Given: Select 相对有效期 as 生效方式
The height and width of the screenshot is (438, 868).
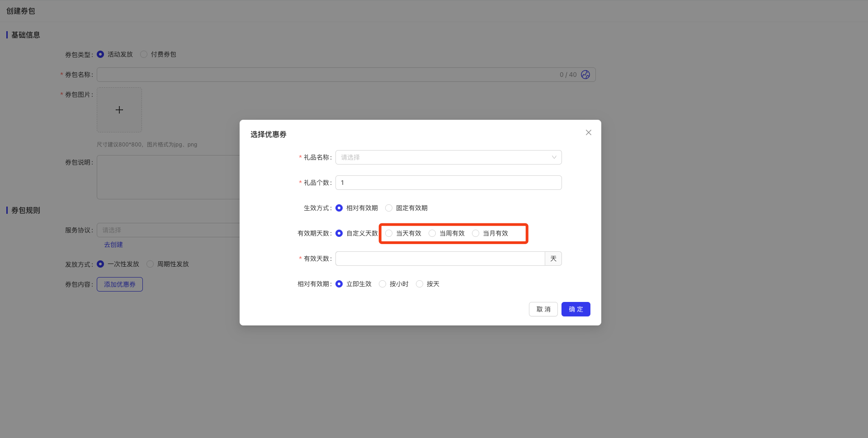Looking at the screenshot, I should [x=339, y=208].
